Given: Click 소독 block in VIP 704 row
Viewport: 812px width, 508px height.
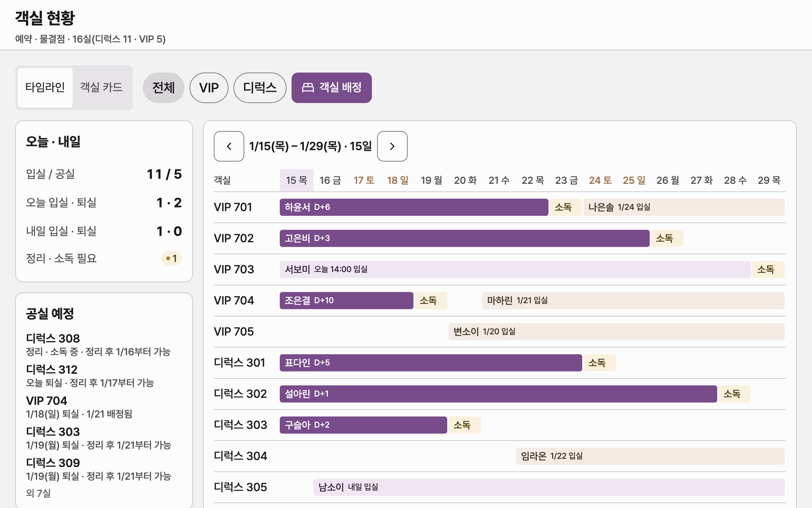Looking at the screenshot, I should coord(430,300).
